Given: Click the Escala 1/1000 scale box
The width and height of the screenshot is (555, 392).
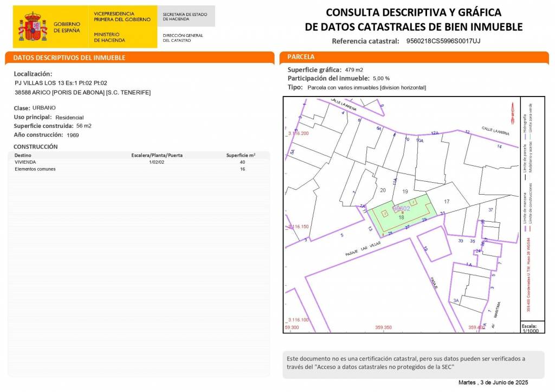Looking at the screenshot, I should pyautogui.click(x=531, y=328).
